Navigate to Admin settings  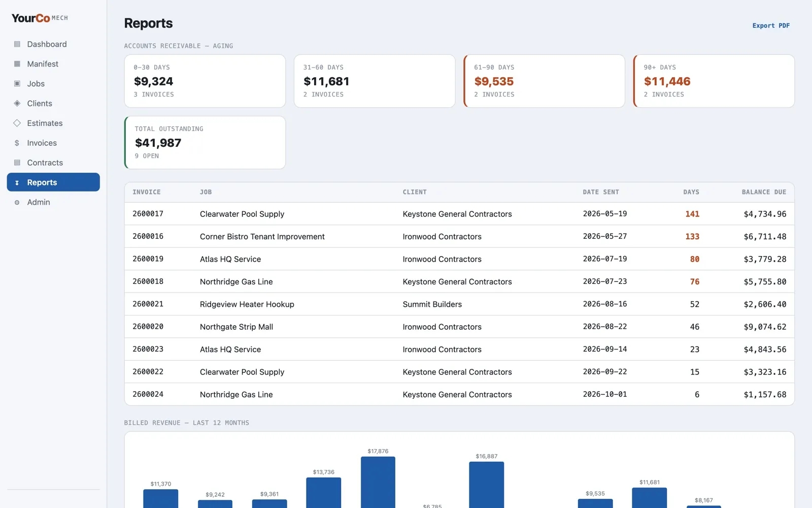tap(53, 202)
